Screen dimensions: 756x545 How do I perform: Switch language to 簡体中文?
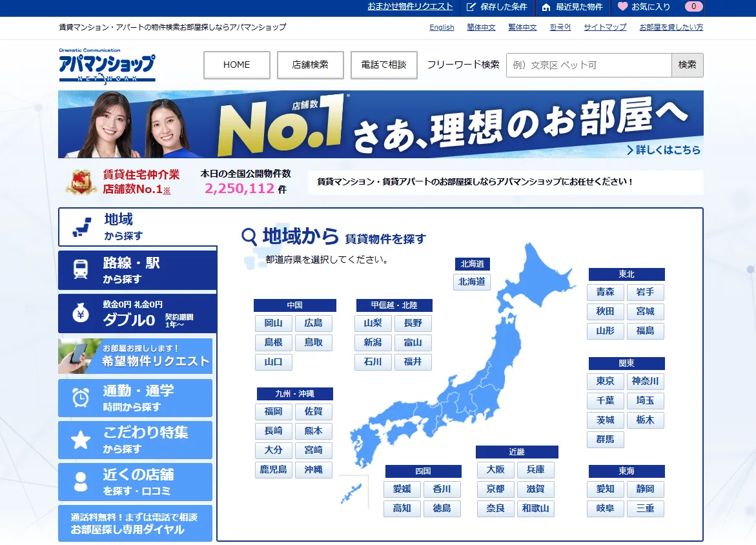pyautogui.click(x=481, y=28)
